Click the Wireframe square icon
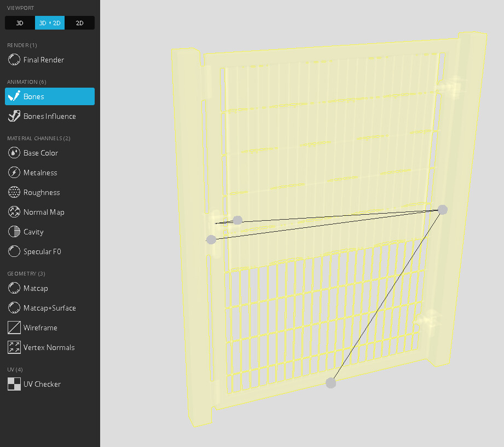 pyautogui.click(x=14, y=328)
